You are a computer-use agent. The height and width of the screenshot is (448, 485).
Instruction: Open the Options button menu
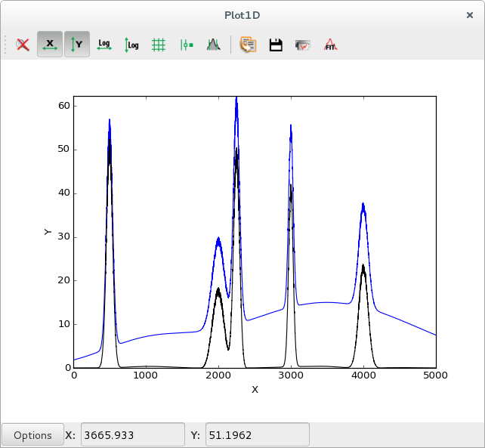click(32, 435)
